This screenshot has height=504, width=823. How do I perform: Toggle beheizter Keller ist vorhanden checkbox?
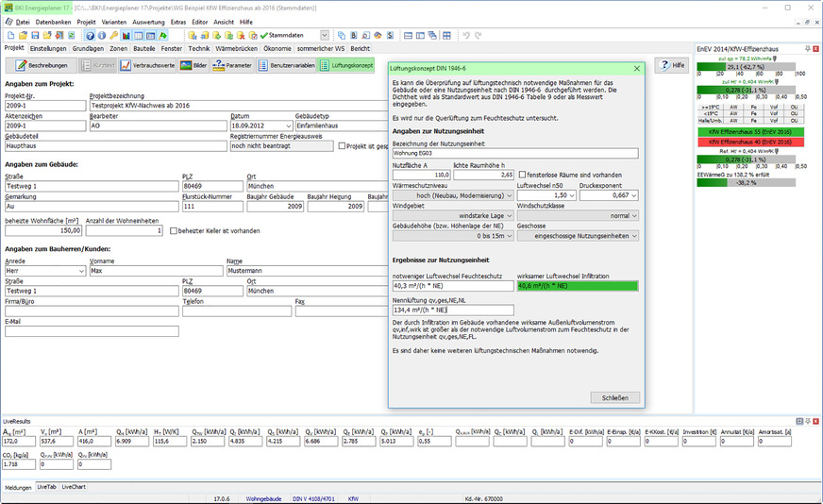(x=174, y=231)
